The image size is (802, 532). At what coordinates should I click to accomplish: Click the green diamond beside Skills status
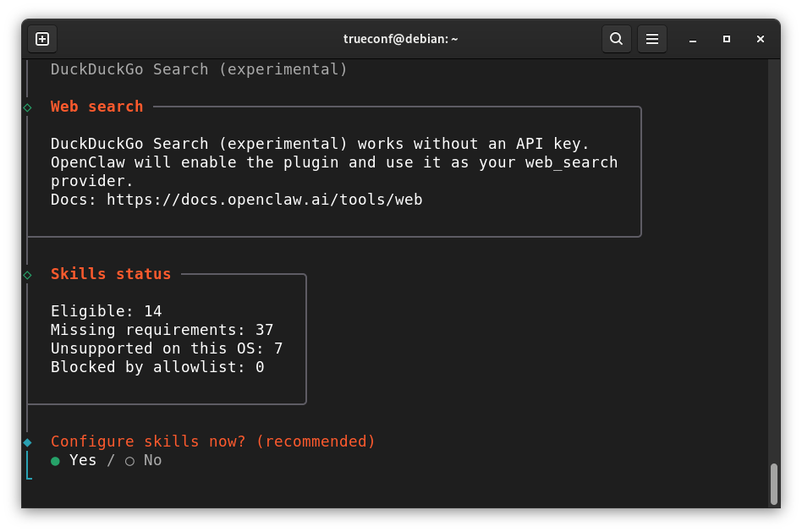[x=28, y=275]
